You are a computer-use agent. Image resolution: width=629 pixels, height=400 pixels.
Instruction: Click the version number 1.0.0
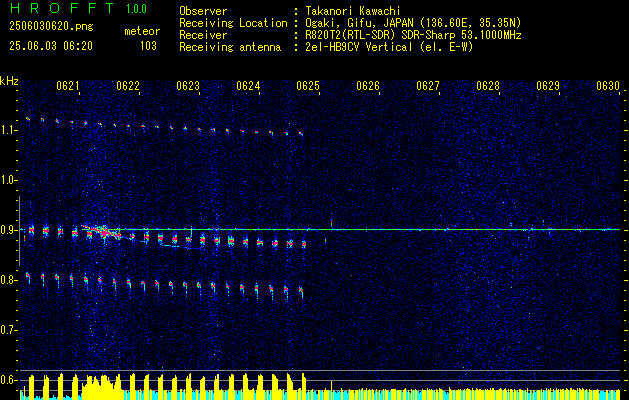136,9
